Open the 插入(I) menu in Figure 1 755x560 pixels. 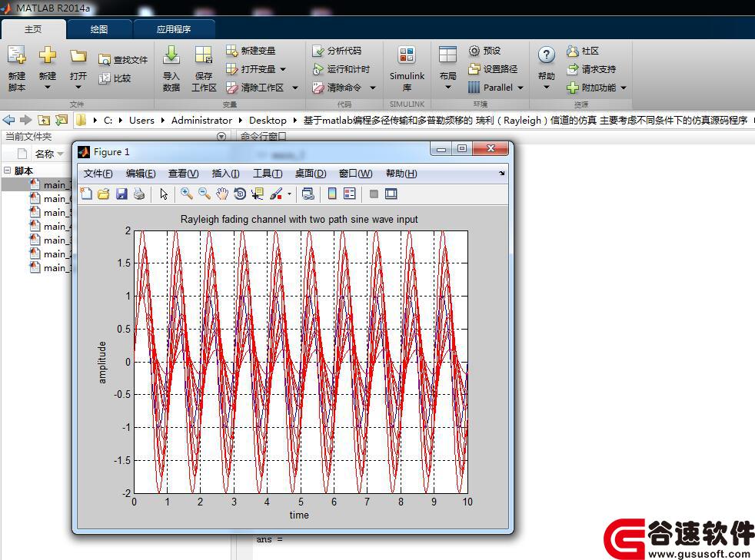click(x=226, y=173)
